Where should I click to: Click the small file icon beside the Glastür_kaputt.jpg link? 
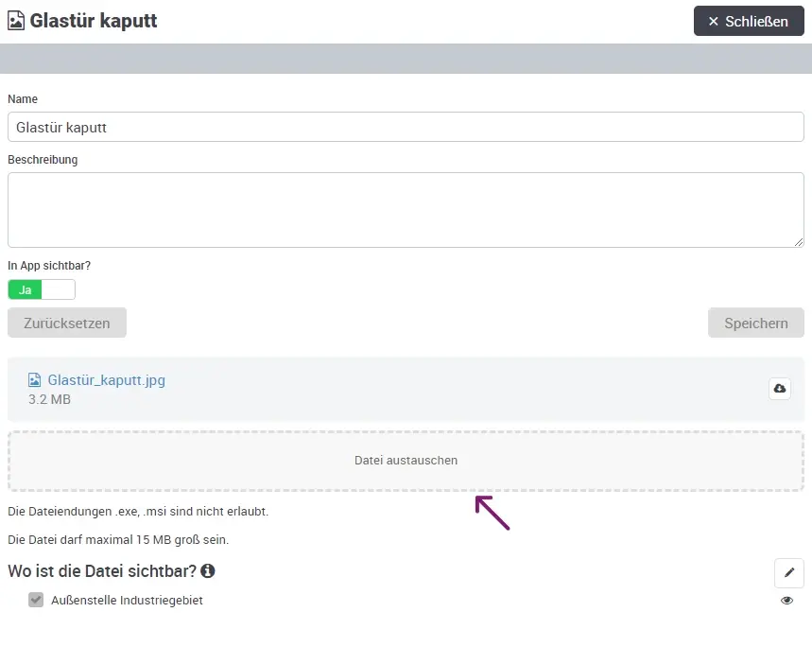click(x=35, y=379)
